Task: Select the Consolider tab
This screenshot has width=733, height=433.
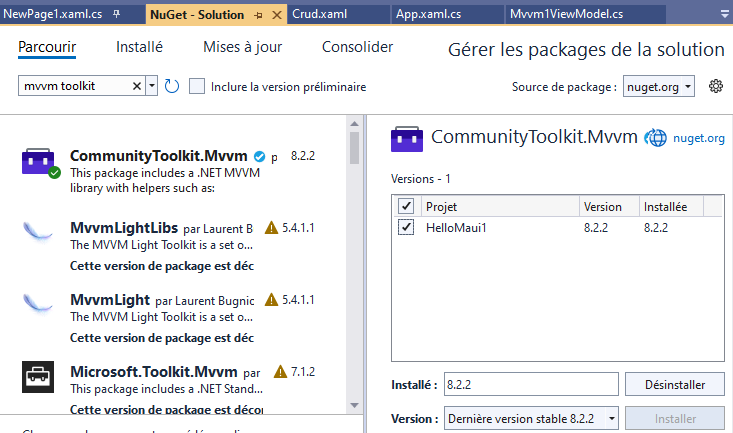Action: 357,47
